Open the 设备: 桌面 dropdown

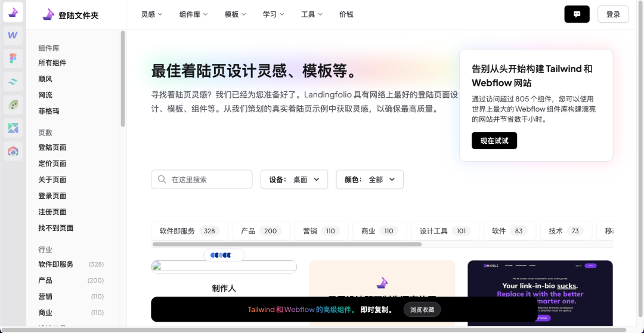[294, 180]
